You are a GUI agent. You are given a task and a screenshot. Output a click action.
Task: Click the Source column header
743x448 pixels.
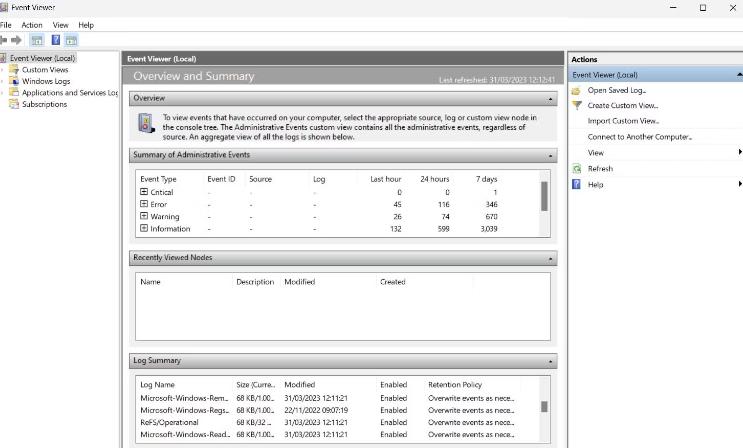pos(260,179)
